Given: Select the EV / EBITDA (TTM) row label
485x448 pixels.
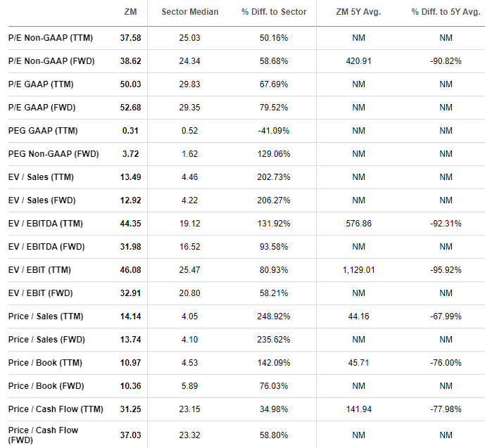Looking at the screenshot, I should point(46,224).
